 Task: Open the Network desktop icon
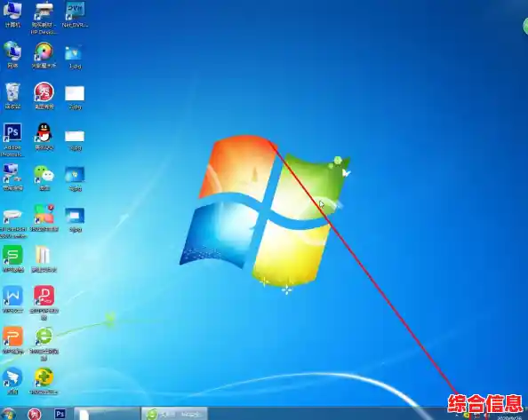pos(12,55)
